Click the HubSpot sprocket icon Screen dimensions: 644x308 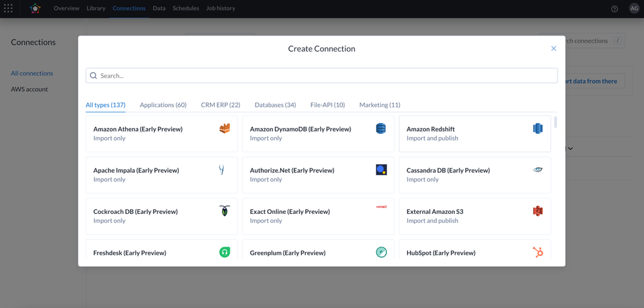pos(538,252)
